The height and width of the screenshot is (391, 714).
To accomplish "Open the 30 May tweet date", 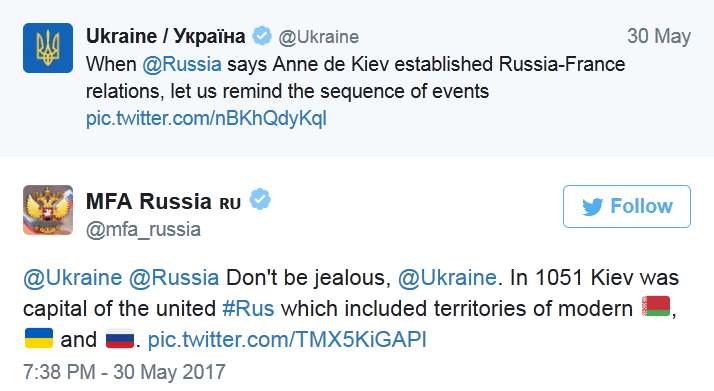I will pyautogui.click(x=659, y=36).
